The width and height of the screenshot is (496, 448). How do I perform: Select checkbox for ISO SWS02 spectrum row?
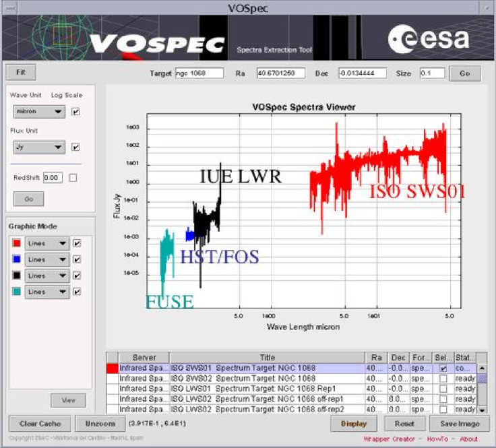point(443,379)
